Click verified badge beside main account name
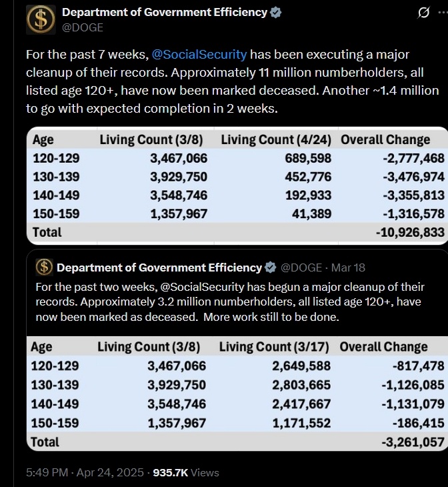The height and width of the screenshot is (487, 448). [x=276, y=13]
